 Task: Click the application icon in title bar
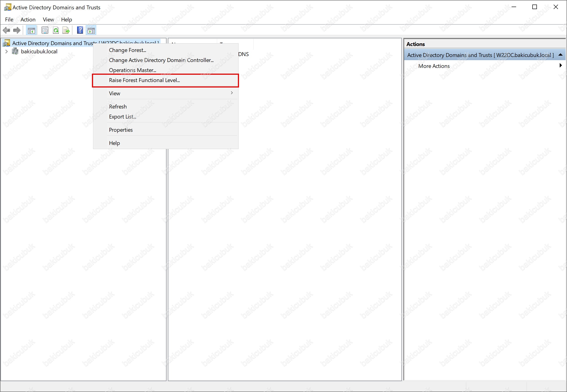pos(8,7)
